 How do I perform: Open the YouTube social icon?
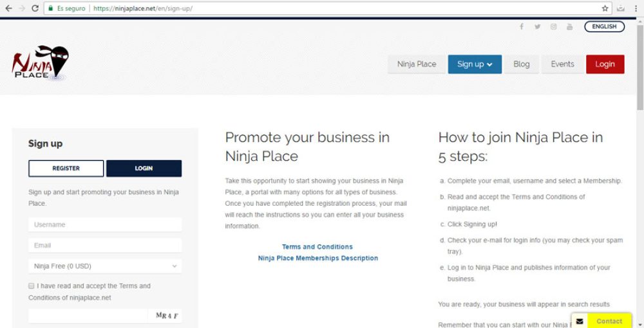[x=569, y=27]
